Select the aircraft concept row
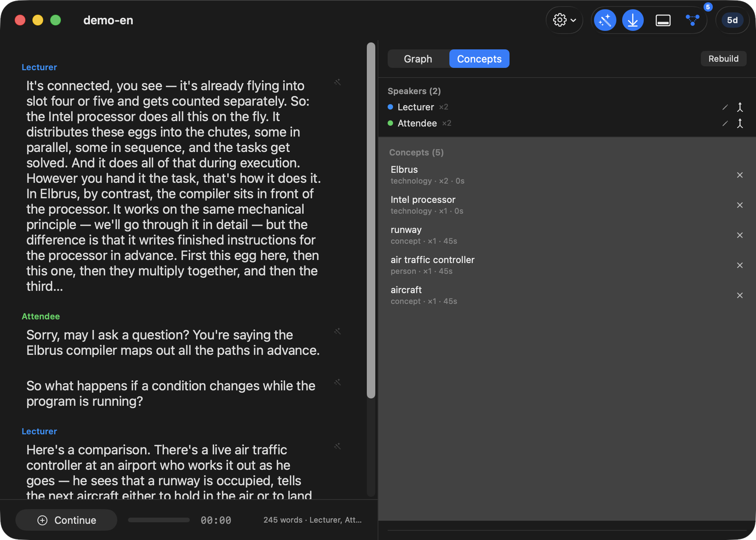756x540 pixels. (566, 295)
